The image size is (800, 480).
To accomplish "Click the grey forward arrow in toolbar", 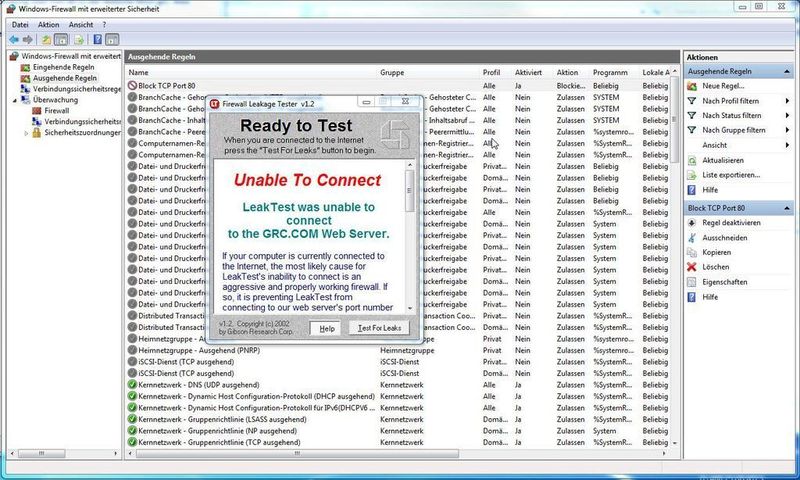I will coord(28,39).
